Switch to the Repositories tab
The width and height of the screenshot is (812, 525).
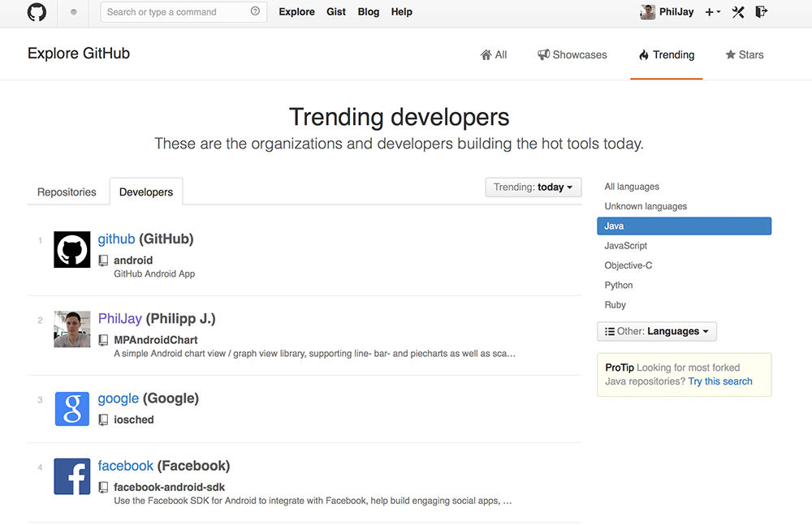[x=67, y=192]
